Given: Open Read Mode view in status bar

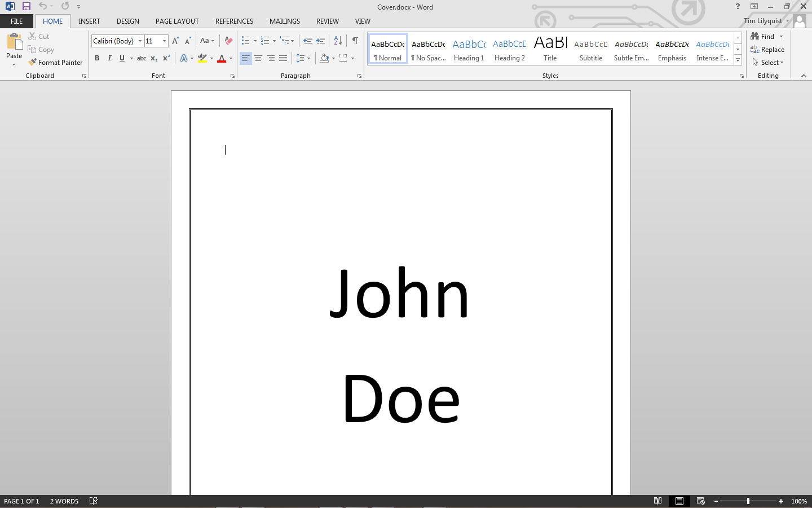Looking at the screenshot, I should 657,501.
